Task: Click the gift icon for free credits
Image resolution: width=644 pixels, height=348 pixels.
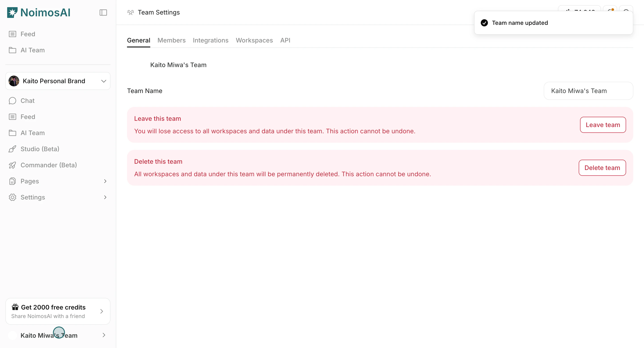Action: (15, 307)
